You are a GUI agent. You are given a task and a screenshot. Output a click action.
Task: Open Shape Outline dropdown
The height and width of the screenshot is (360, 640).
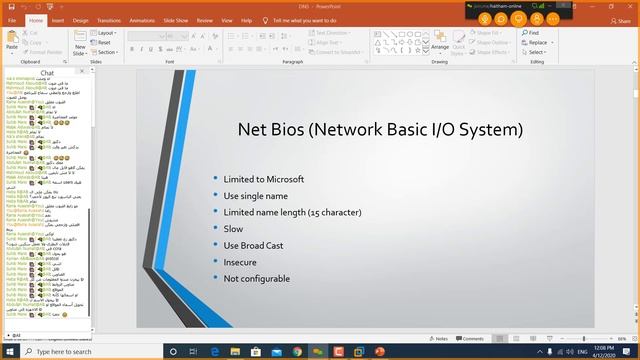(x=490, y=42)
